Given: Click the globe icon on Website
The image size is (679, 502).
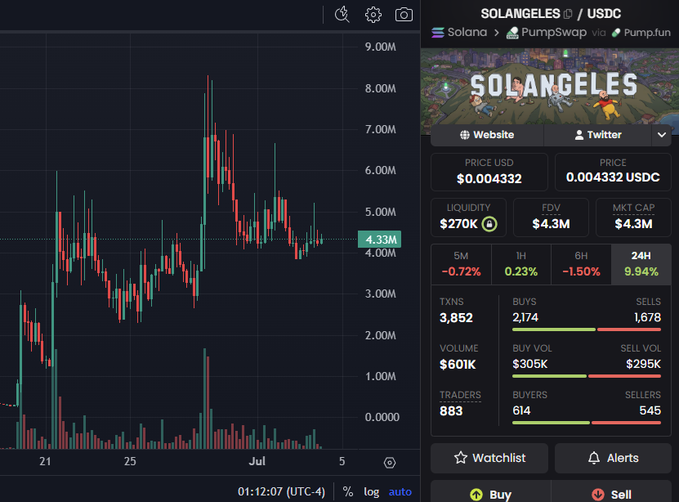Looking at the screenshot, I should click(x=465, y=135).
